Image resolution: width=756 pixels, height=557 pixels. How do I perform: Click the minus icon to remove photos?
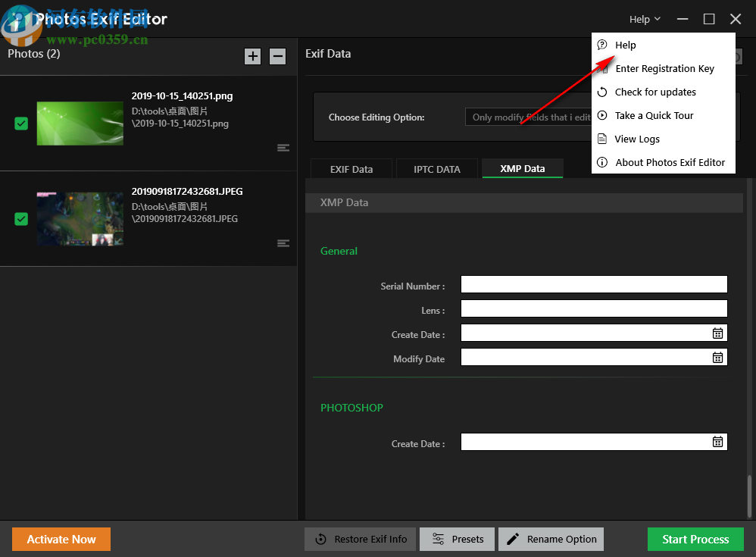(x=277, y=56)
